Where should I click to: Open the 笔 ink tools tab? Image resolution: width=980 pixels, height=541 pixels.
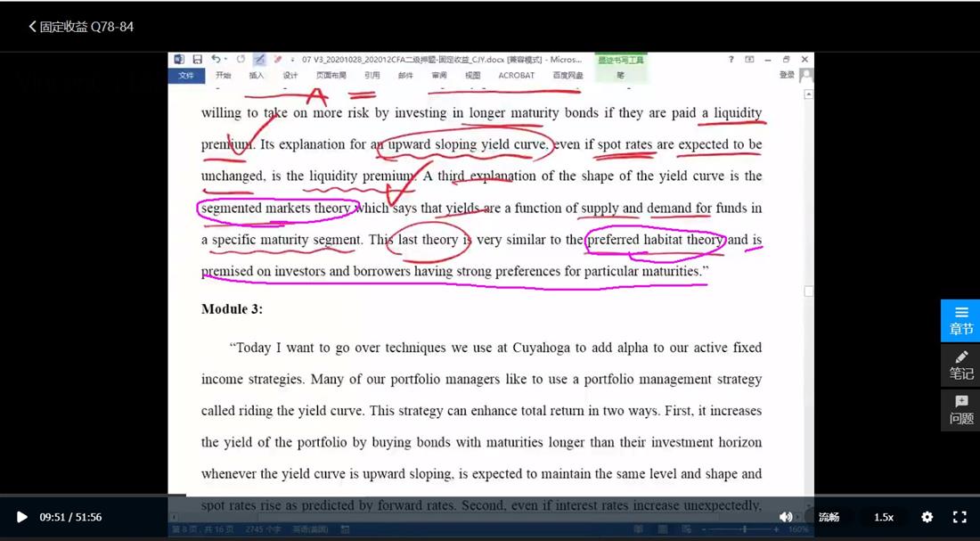621,75
